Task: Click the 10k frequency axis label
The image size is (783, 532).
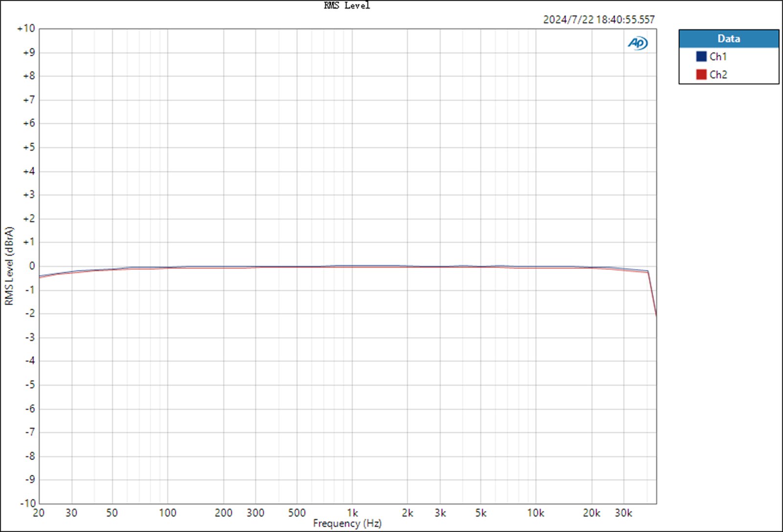Action: tap(535, 513)
